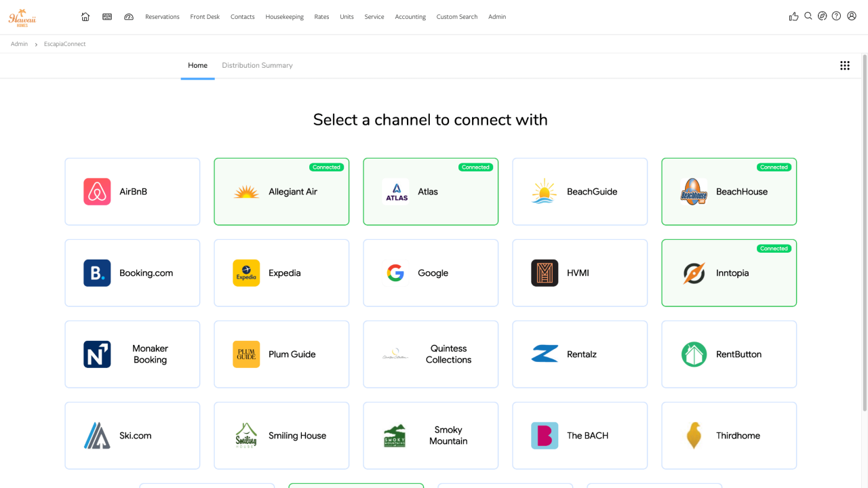Click the Smiling House logo icon

tap(246, 436)
